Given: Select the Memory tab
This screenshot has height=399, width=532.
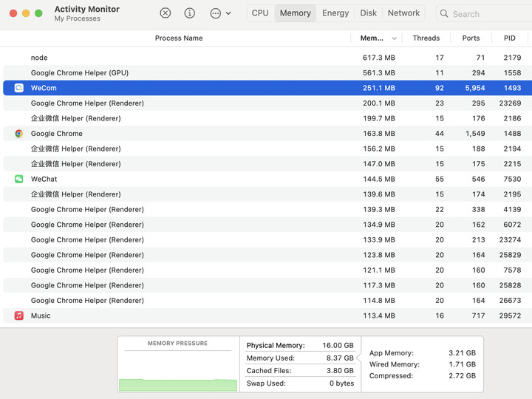Looking at the screenshot, I should (x=295, y=13).
